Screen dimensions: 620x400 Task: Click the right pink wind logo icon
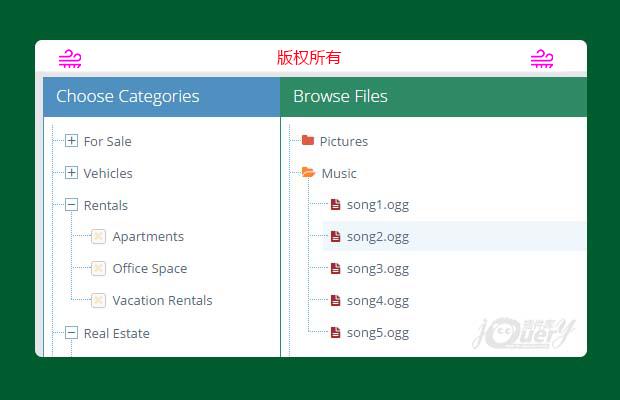(x=542, y=59)
